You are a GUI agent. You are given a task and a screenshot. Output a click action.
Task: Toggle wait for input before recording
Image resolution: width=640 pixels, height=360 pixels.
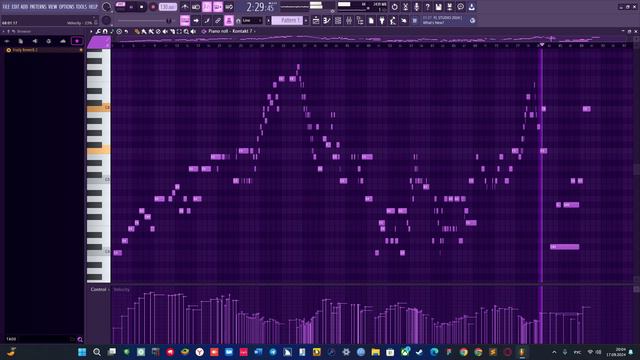coord(196,7)
